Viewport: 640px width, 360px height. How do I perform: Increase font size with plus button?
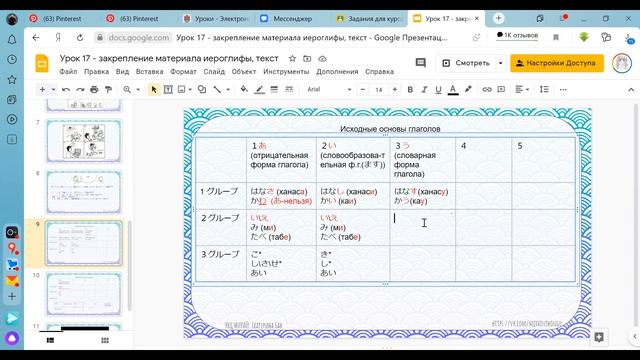tap(395, 89)
